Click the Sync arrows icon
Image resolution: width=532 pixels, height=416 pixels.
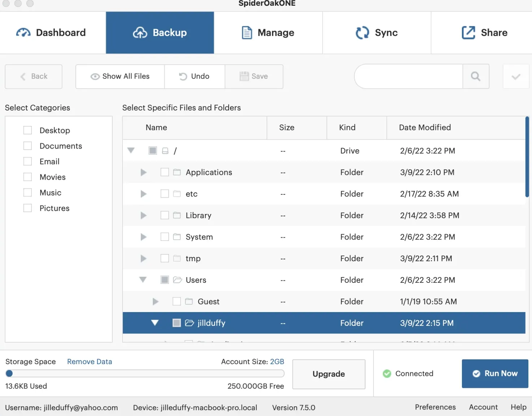[x=362, y=32]
